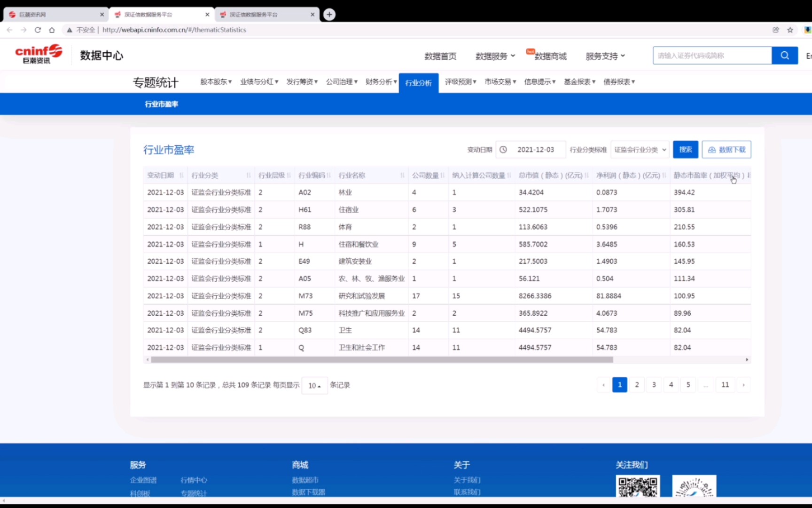
Task: Click 数据下载 button
Action: point(726,150)
